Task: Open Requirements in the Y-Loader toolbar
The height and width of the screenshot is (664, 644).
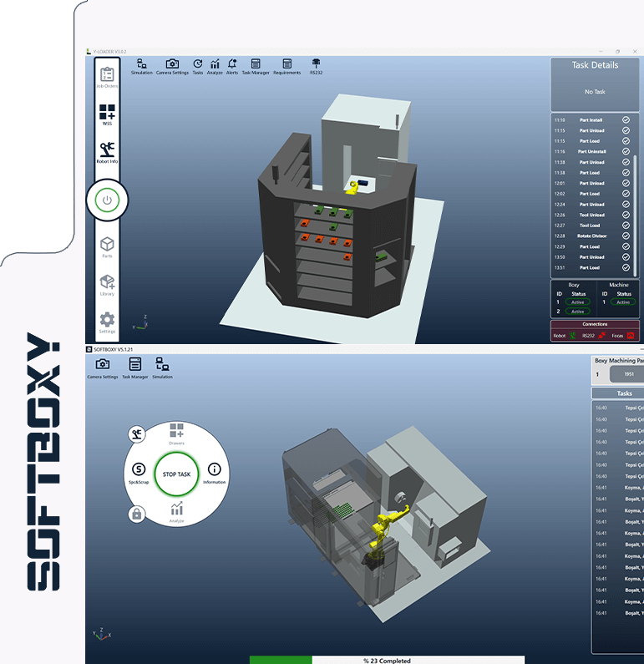Action: tap(287, 66)
